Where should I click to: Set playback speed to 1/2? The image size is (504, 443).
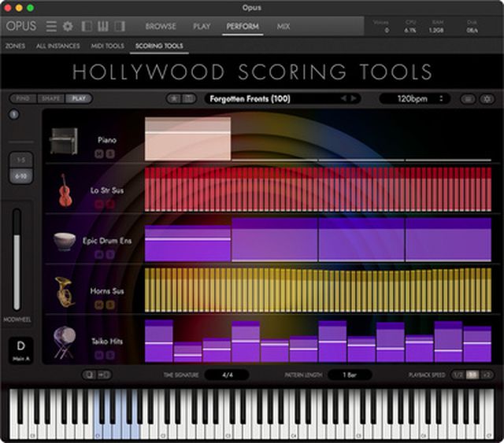coord(458,375)
